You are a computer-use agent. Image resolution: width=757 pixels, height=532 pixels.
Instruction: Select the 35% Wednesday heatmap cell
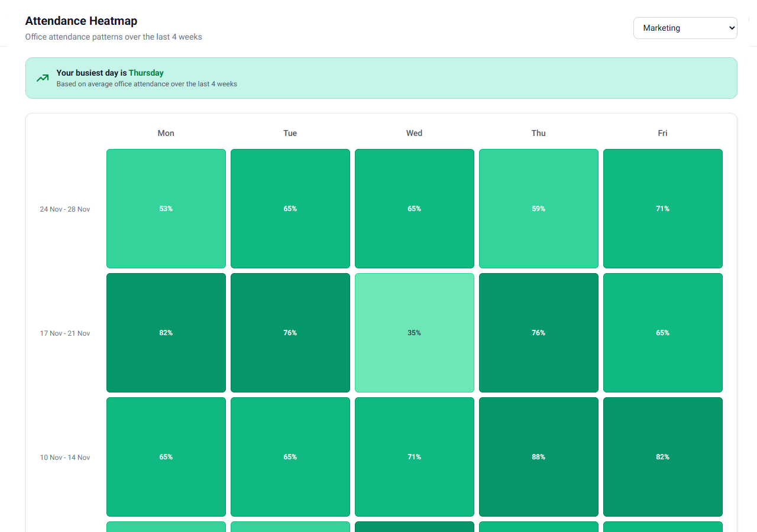[x=414, y=333]
